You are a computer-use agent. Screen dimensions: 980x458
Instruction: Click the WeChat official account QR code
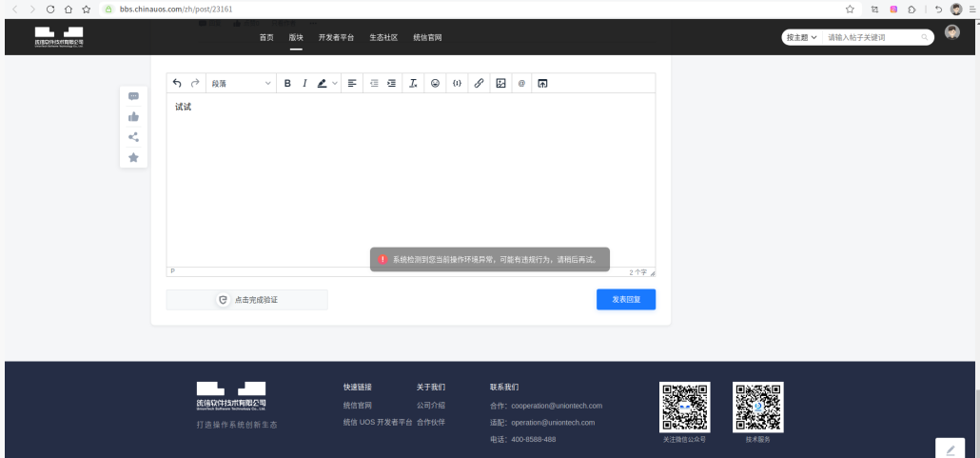pyautogui.click(x=684, y=407)
